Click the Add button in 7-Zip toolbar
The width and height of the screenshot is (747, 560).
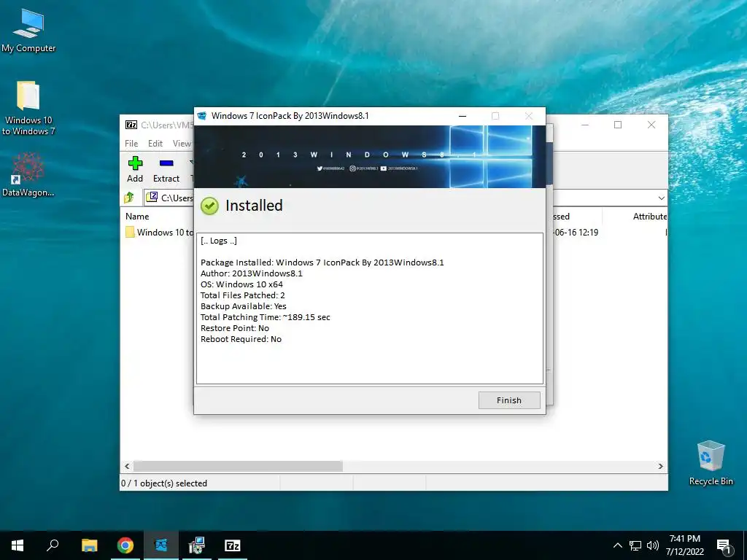click(135, 169)
